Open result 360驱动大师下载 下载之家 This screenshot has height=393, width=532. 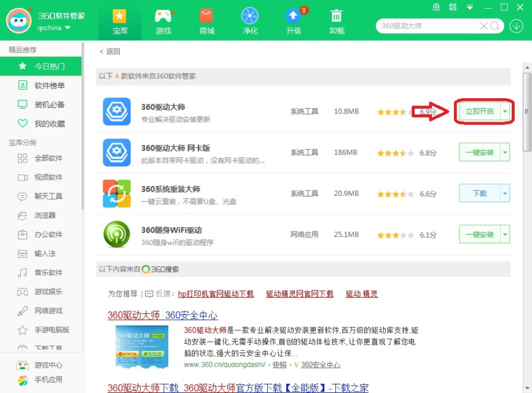(238, 387)
